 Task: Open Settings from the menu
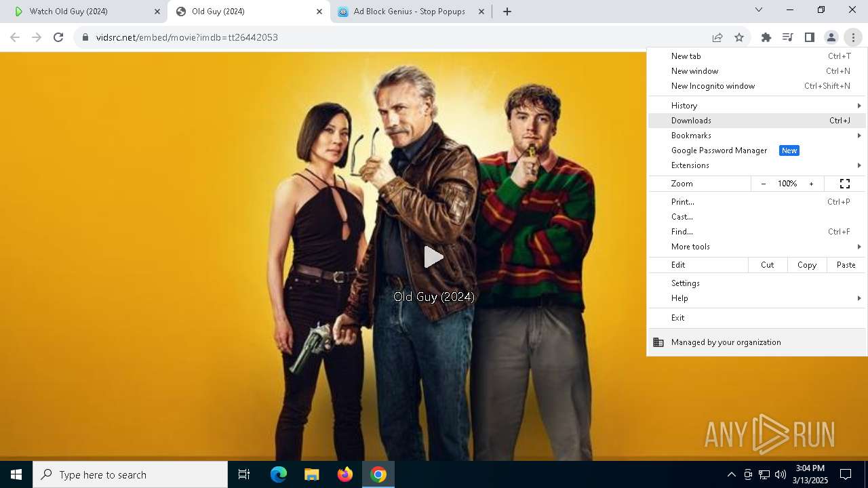757,283
